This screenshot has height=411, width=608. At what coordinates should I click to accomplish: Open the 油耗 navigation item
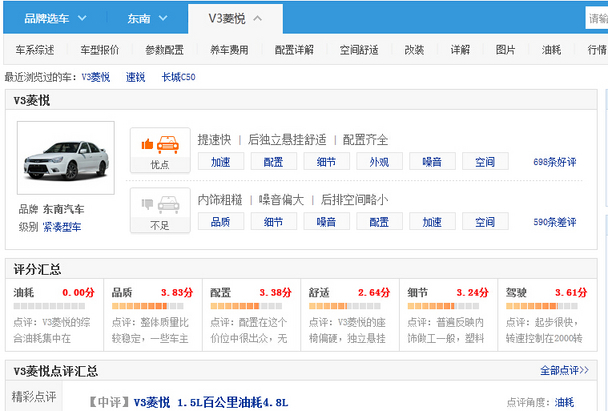tap(551, 50)
